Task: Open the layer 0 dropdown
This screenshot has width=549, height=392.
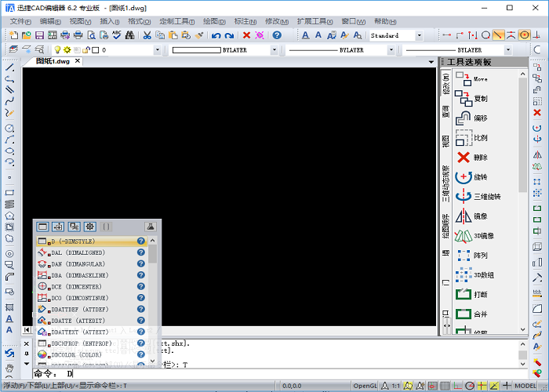Action: (157, 50)
